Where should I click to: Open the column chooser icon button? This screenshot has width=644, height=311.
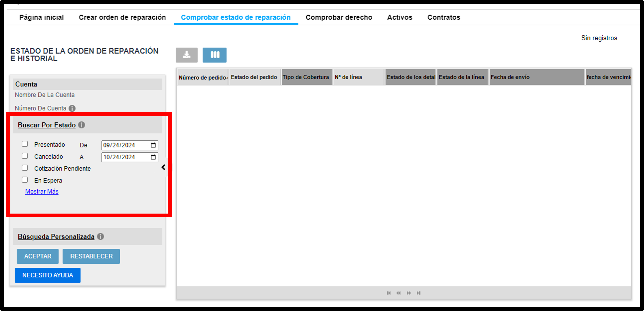(x=215, y=55)
